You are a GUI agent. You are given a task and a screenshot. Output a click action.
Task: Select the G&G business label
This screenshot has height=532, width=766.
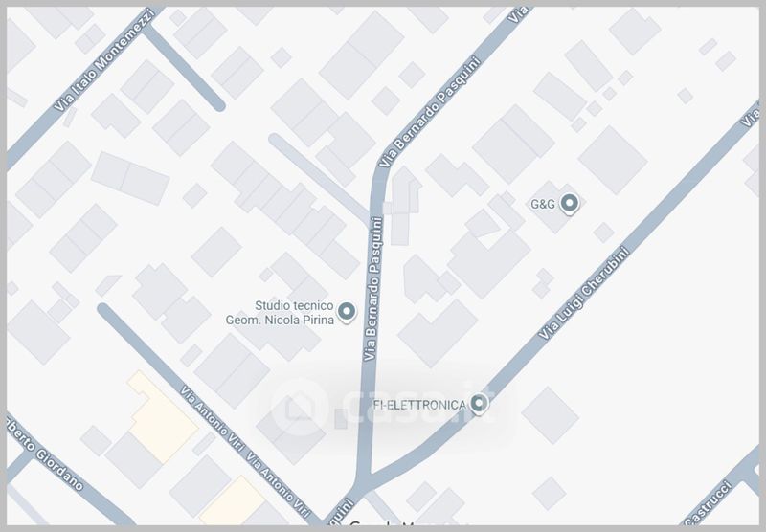pos(543,204)
